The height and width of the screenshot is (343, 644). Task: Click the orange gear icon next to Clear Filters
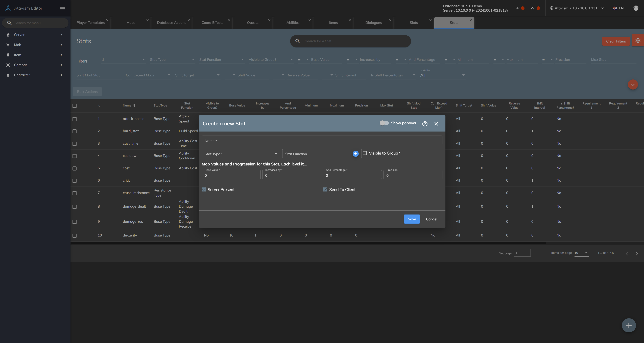point(638,40)
